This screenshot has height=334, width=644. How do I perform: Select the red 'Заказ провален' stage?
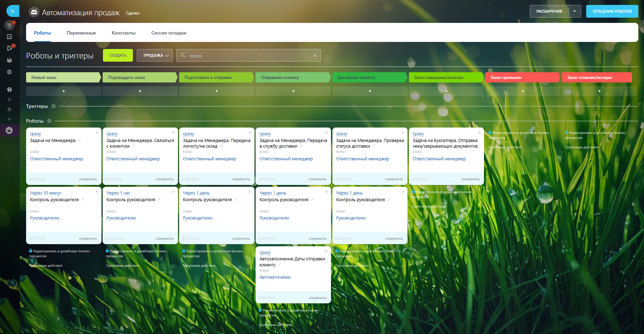522,78
